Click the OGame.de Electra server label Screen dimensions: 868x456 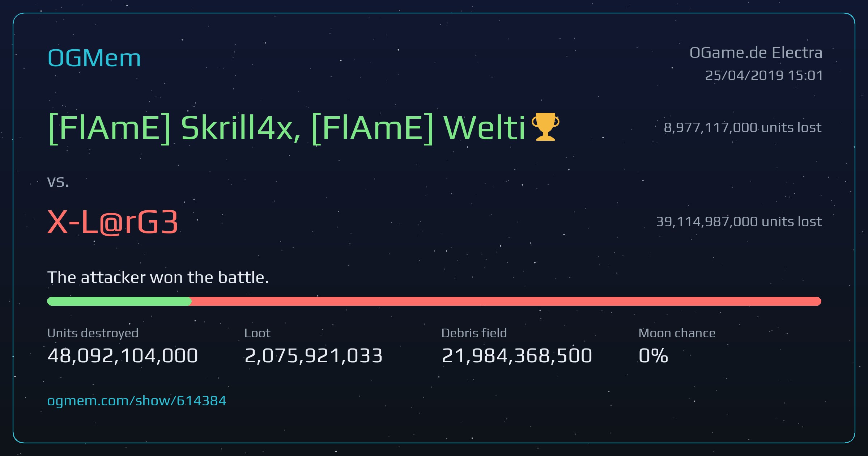click(x=756, y=53)
